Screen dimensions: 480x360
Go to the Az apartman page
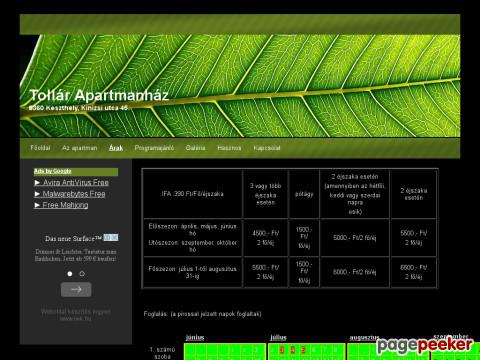80,148
